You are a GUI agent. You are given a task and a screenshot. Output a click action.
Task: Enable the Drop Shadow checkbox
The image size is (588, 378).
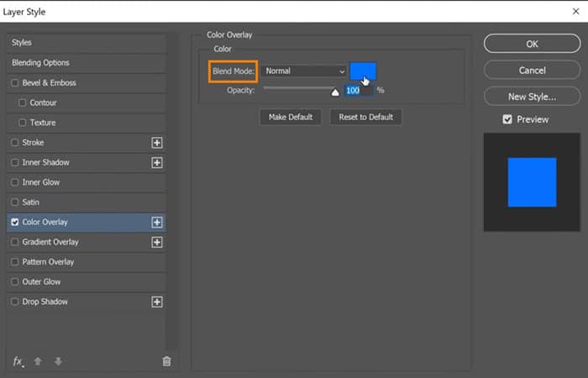[x=15, y=302]
